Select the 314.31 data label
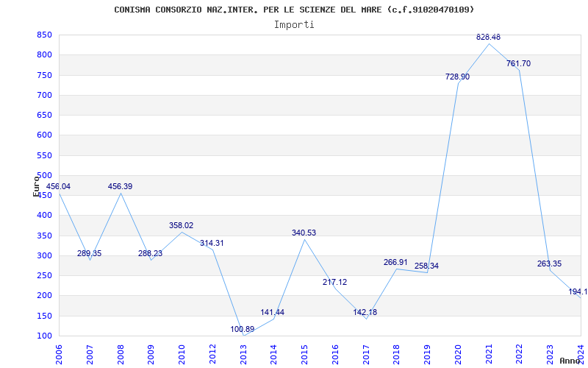The height and width of the screenshot is (368, 588). coord(212,244)
